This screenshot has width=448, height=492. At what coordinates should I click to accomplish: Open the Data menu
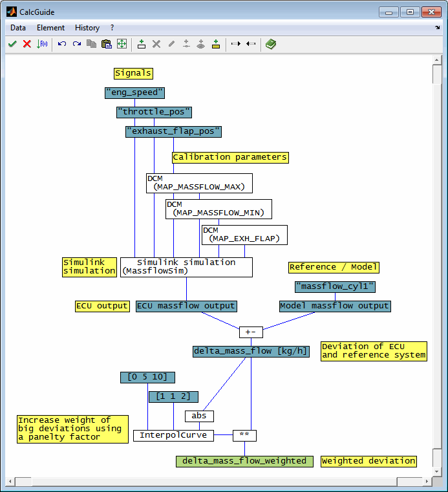(x=18, y=28)
